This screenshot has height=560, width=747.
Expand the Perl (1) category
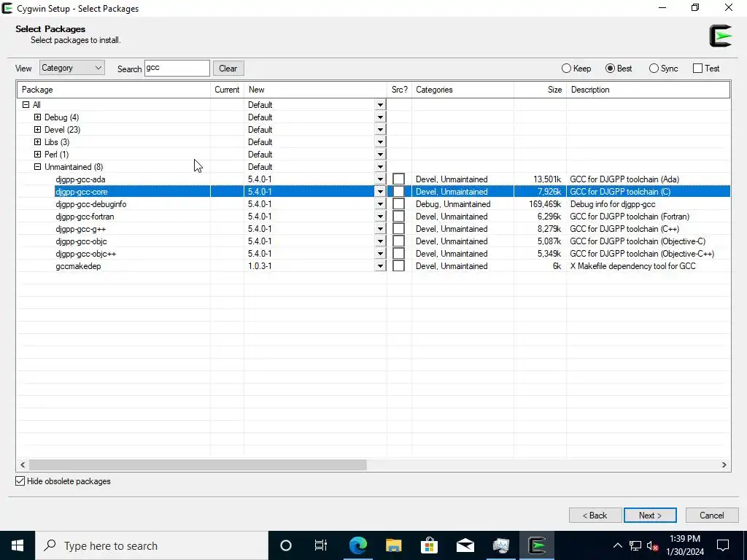[x=38, y=154]
